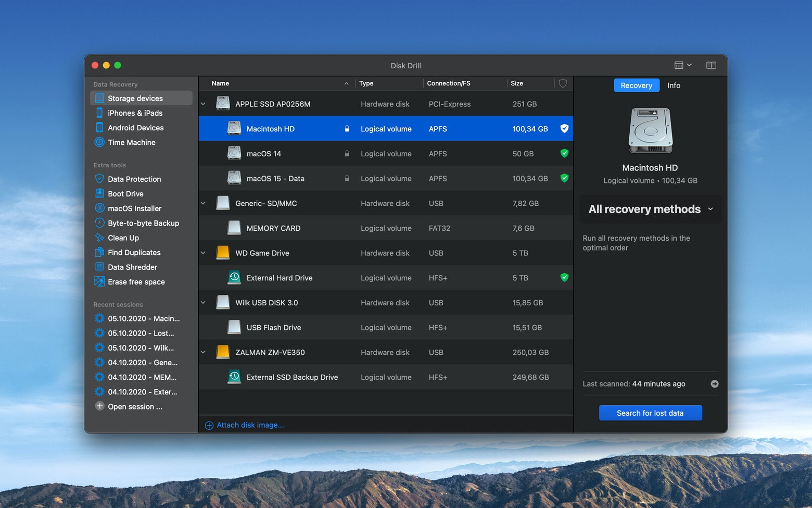Click the FAT32 file system cell
This screenshot has height=508, width=812.
coord(439,228)
